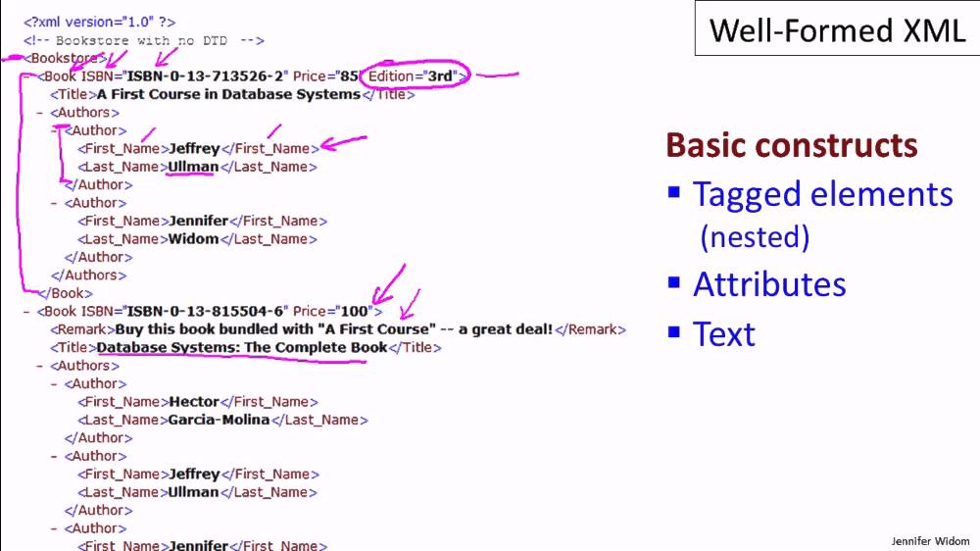
Task: Select the ISBN value ISBN-0-13-713526-2
Action: pyautogui.click(x=206, y=76)
